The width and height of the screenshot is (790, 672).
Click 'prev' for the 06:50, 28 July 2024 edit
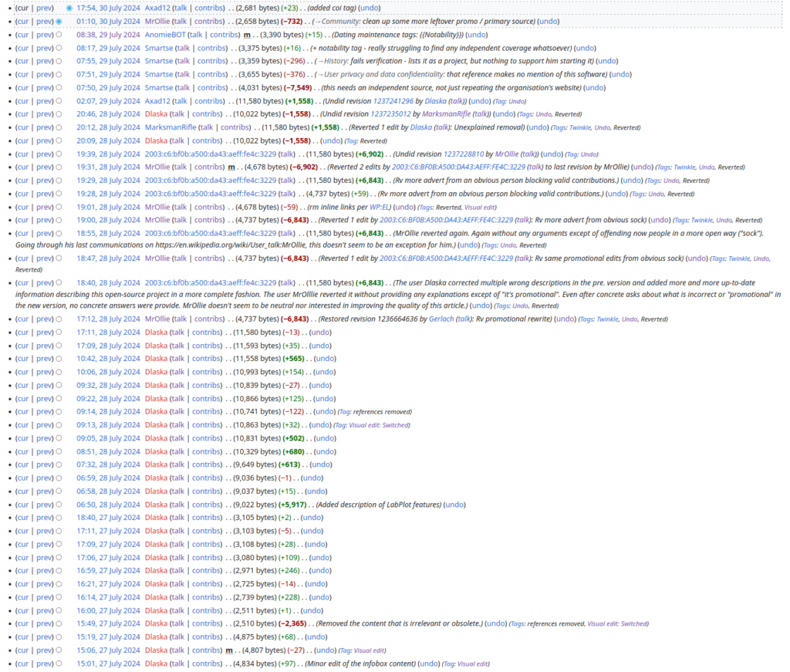45,505
